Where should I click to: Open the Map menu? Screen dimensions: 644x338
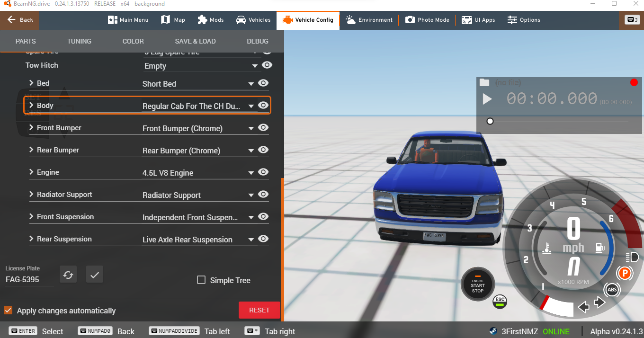173,20
